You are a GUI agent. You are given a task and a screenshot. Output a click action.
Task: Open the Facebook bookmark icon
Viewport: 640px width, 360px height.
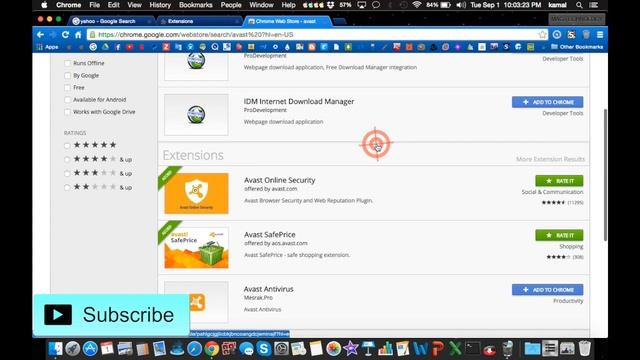[x=118, y=47]
